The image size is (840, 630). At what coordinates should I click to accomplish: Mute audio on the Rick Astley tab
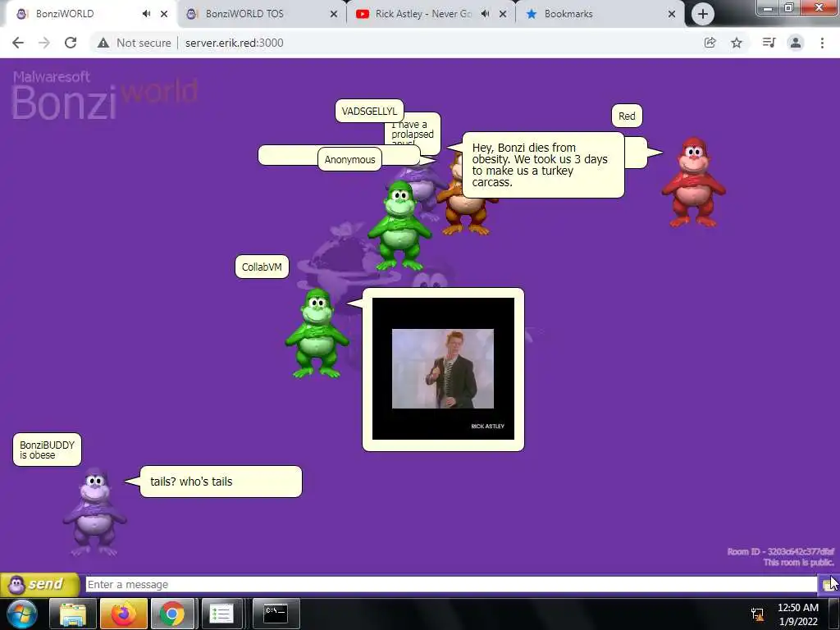[x=485, y=14]
